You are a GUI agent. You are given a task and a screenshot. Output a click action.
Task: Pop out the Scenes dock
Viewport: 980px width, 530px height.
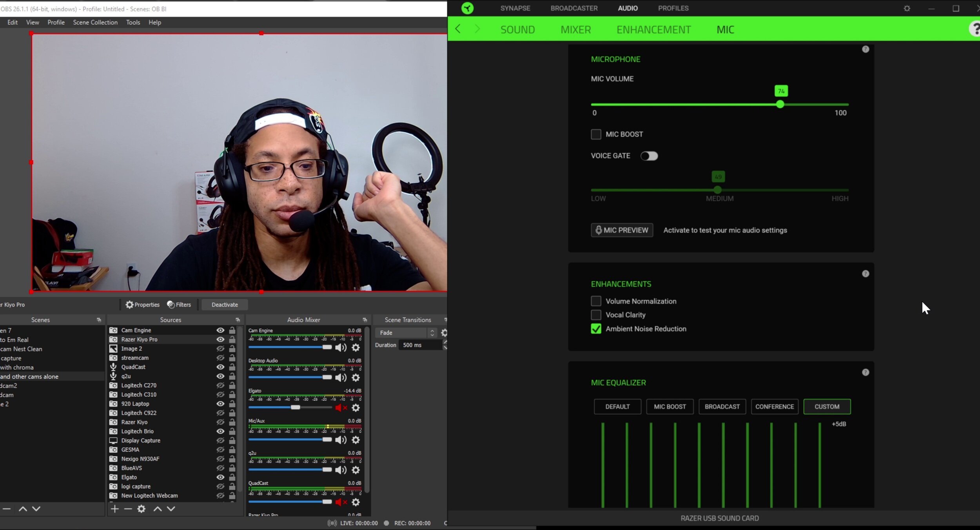[x=99, y=320]
